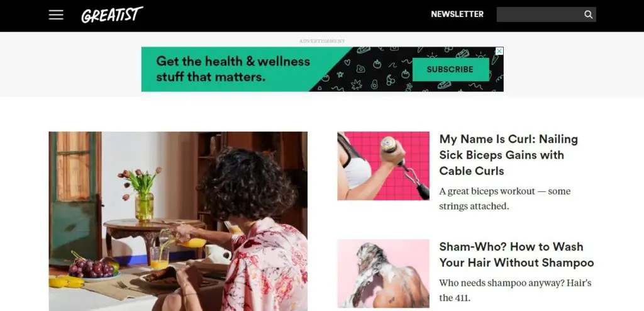Open the hamburger navigation menu
Screen dimensions: 644x311
tap(56, 15)
